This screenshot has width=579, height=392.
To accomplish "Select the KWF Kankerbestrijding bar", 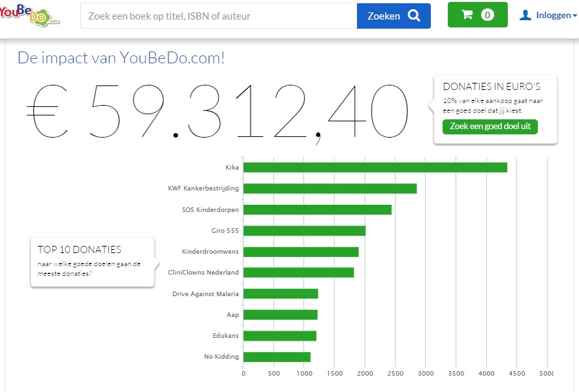I will coord(330,188).
